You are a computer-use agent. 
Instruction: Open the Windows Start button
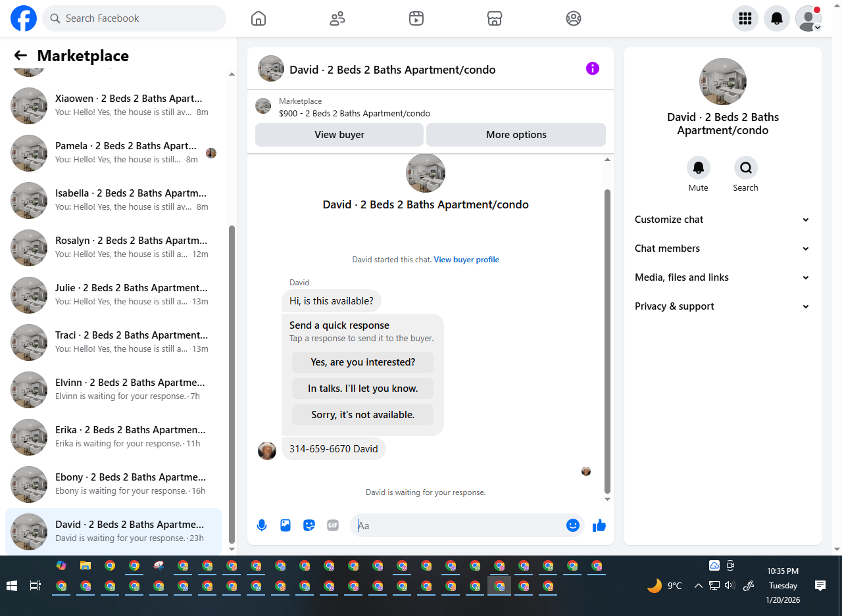pyautogui.click(x=12, y=586)
